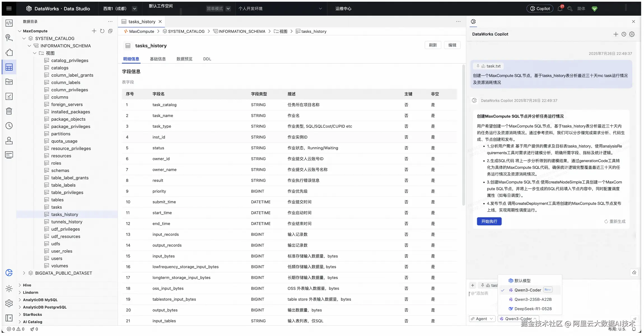The image size is (644, 336).
Task: Switch to the DDL tab
Action: 207,59
